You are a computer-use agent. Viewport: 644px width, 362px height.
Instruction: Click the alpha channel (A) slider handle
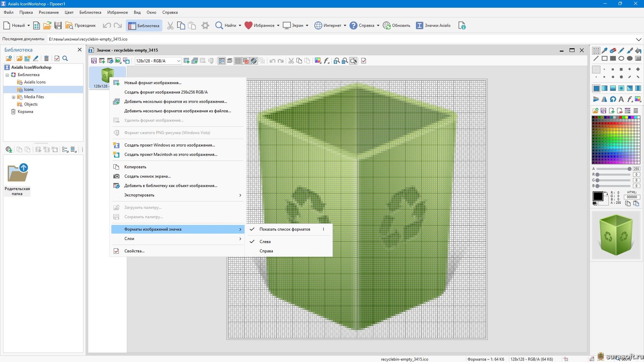tap(629, 169)
